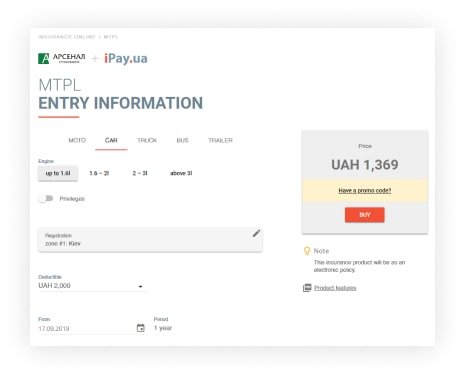Click the MTPL breadcrumb item

111,37
